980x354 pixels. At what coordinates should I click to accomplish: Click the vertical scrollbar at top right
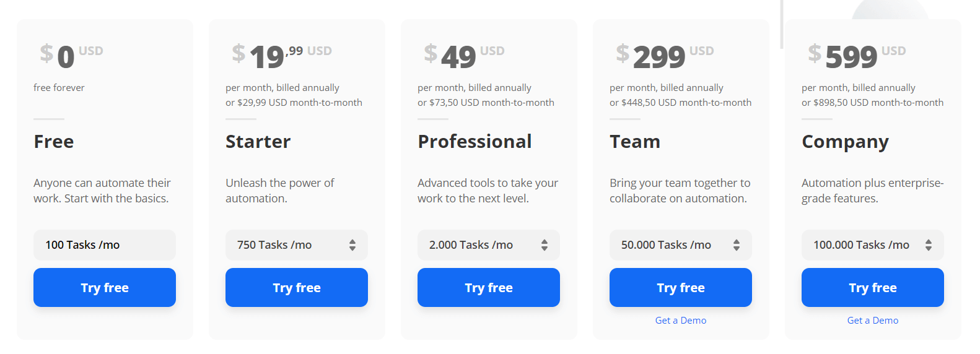coord(782,25)
